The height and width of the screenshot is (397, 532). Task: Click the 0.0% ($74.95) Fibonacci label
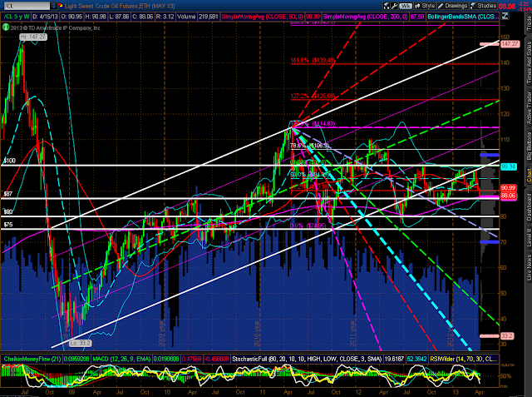(308, 226)
